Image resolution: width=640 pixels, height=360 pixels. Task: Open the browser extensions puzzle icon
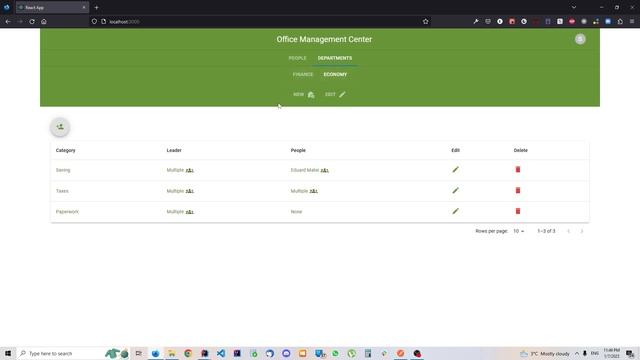point(620,22)
